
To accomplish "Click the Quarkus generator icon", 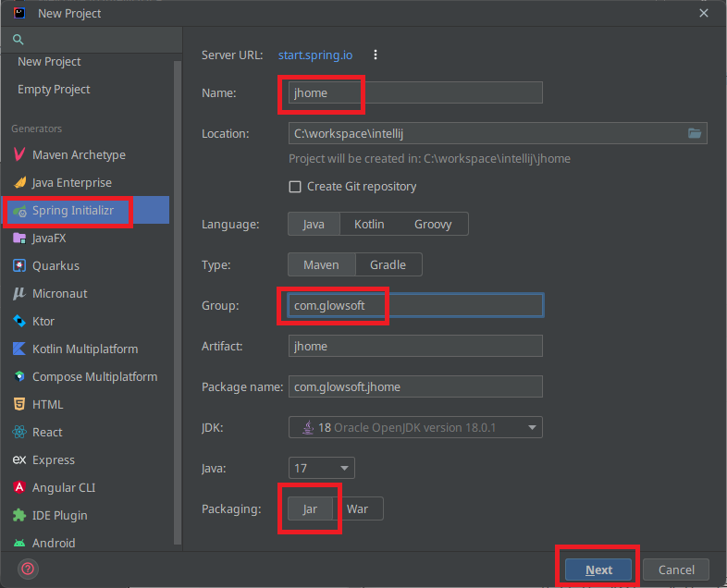I will (19, 265).
